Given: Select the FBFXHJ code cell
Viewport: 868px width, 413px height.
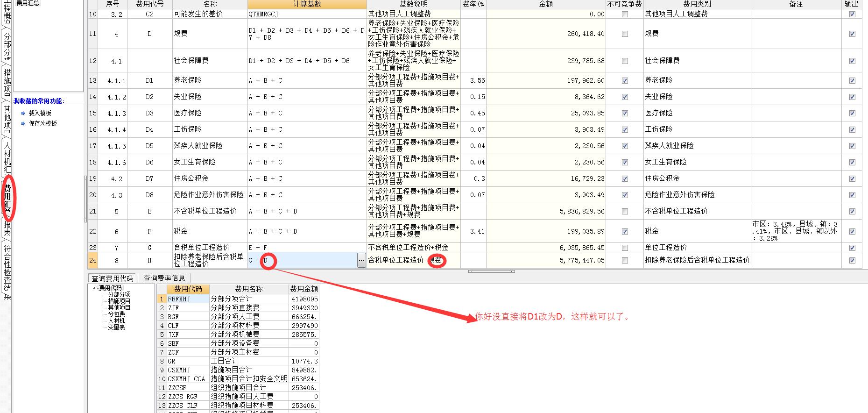Looking at the screenshot, I should point(188,299).
